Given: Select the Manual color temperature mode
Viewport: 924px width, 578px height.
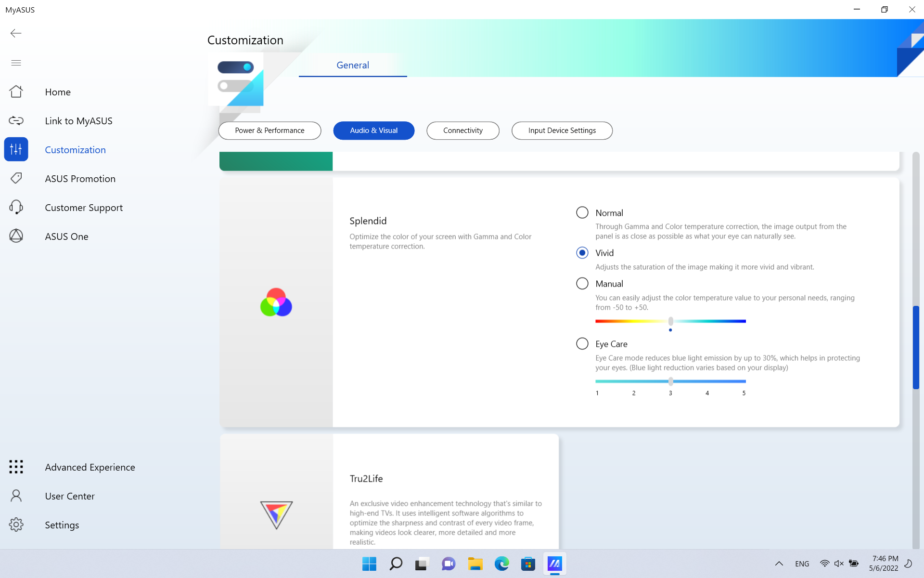Looking at the screenshot, I should tap(582, 283).
